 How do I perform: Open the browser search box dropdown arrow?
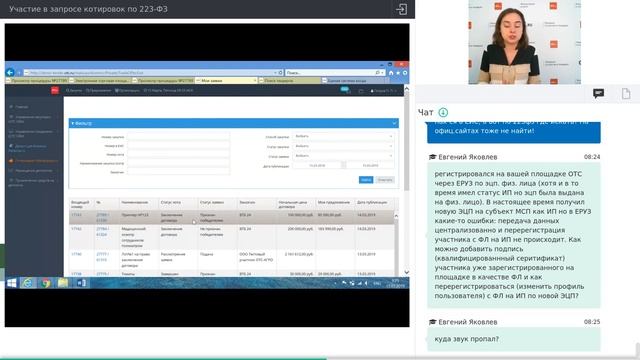(382, 73)
